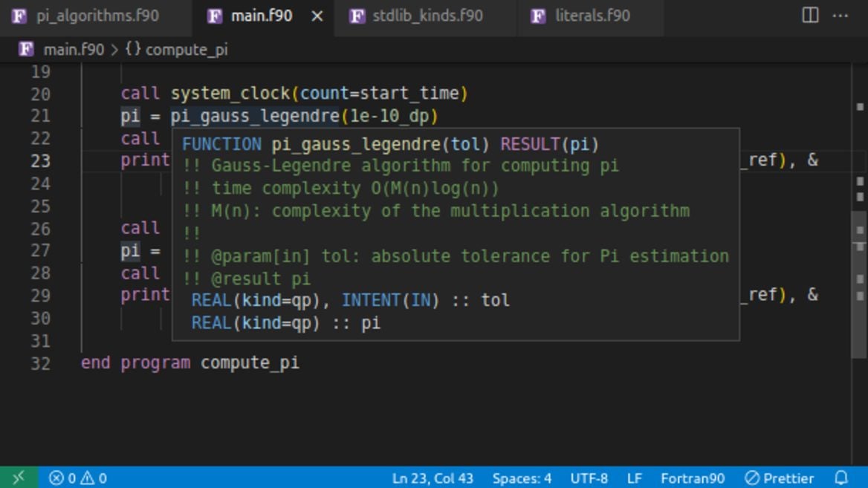Open Go to Line from Ln 23, Col 43
Image resolution: width=868 pixels, height=488 pixels.
point(433,478)
